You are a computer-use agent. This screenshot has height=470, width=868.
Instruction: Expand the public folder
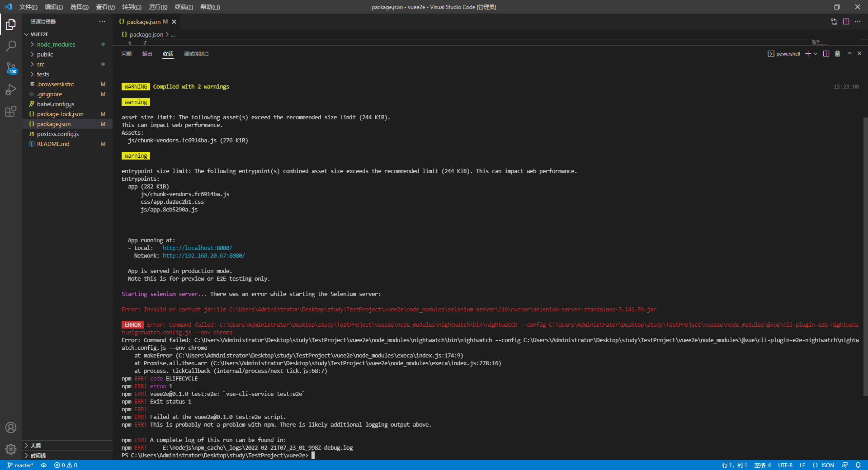pyautogui.click(x=67, y=54)
